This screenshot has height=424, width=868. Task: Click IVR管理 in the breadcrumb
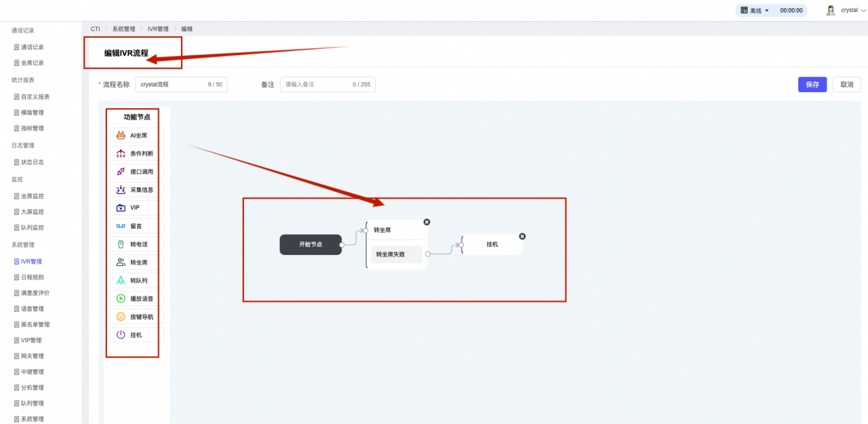[158, 29]
